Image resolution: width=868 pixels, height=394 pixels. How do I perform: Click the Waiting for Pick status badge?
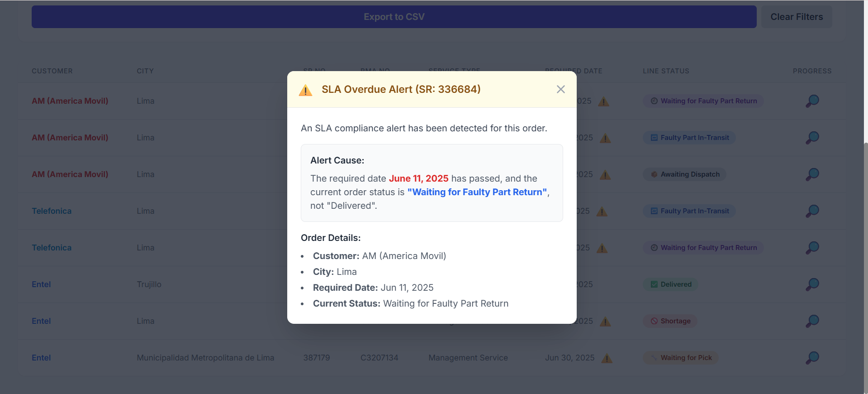tap(680, 358)
